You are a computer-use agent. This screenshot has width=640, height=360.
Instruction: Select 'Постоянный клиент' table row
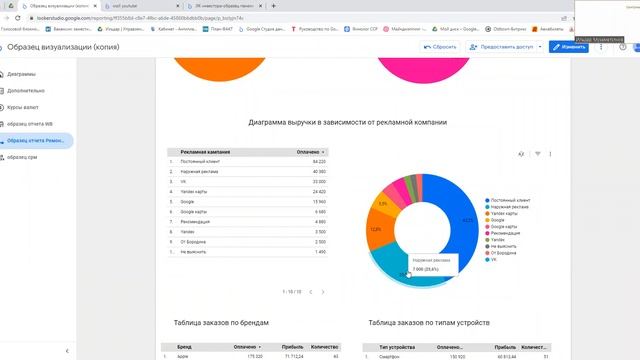click(x=248, y=162)
